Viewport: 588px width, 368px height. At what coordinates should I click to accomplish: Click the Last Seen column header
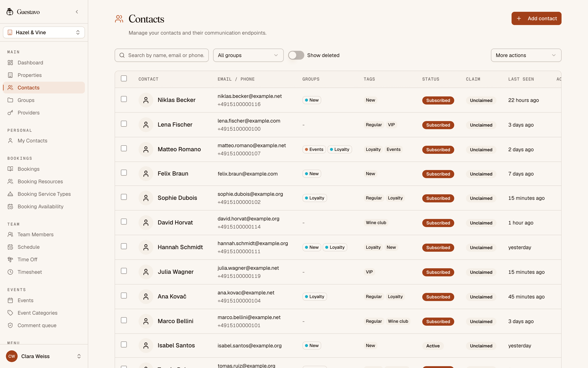coord(521,79)
